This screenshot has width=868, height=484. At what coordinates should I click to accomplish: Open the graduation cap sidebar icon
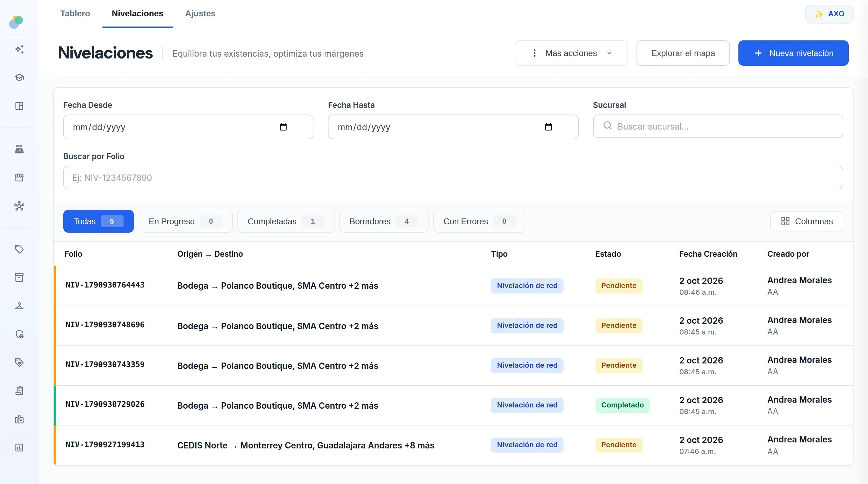coord(19,77)
